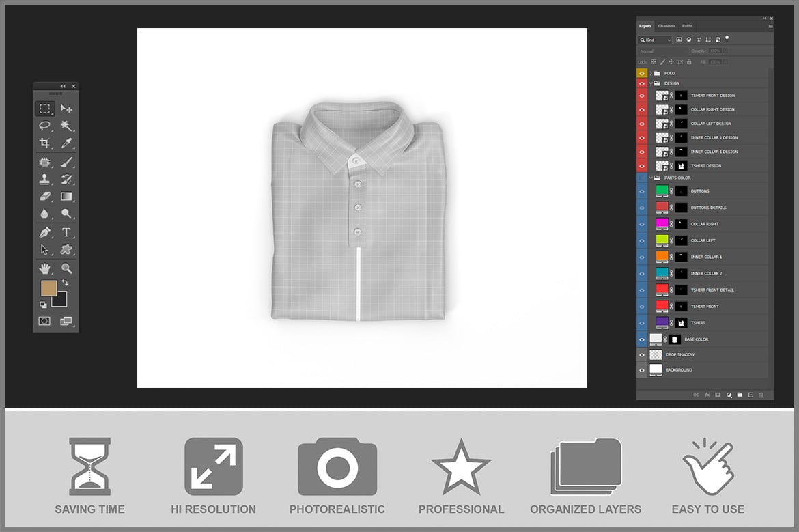
Task: Switch to the Layers tab
Action: 645,26
